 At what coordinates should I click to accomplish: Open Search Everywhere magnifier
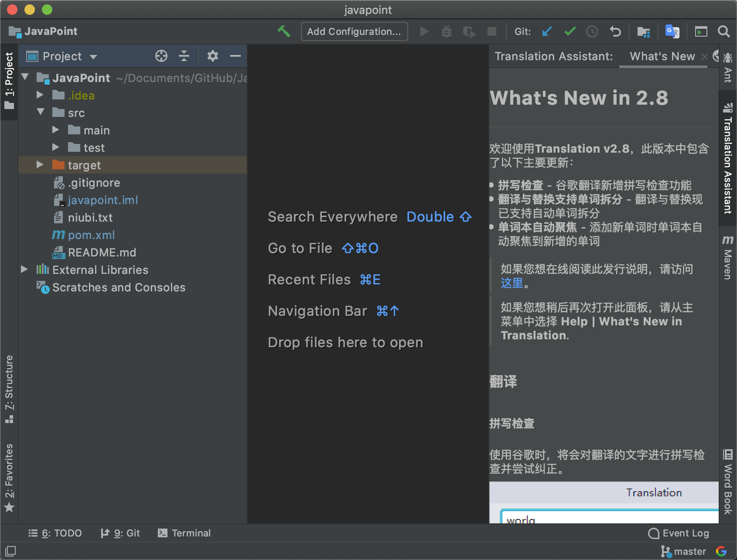(x=724, y=31)
